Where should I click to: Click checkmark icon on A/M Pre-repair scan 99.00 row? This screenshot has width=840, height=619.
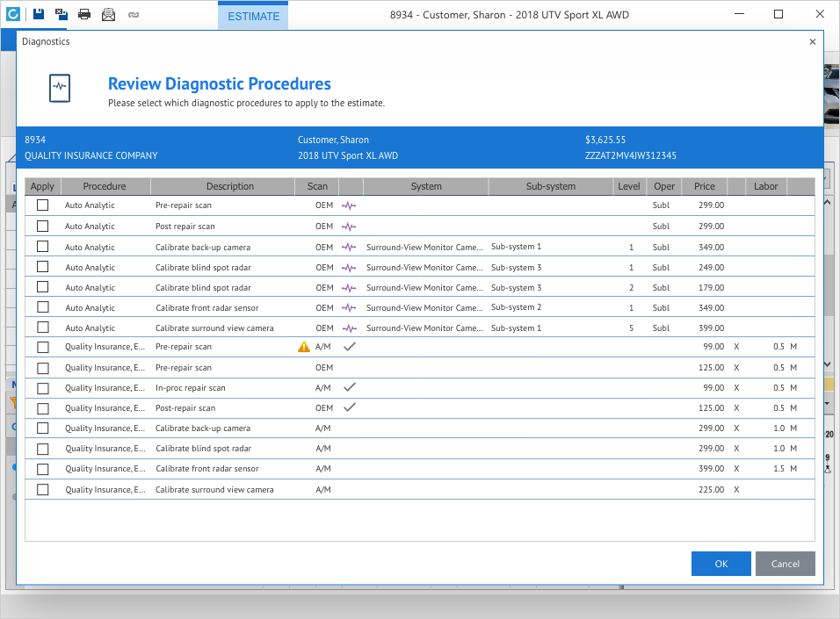350,347
